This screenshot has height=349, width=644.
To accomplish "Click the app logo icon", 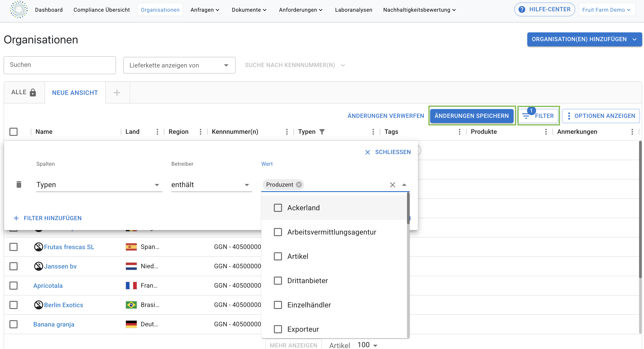I will pyautogui.click(x=19, y=9).
